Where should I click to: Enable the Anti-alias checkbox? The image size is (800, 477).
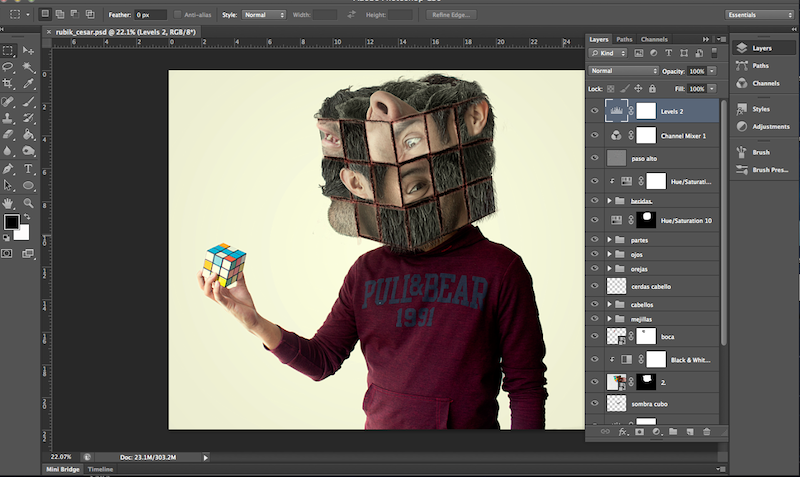point(178,15)
